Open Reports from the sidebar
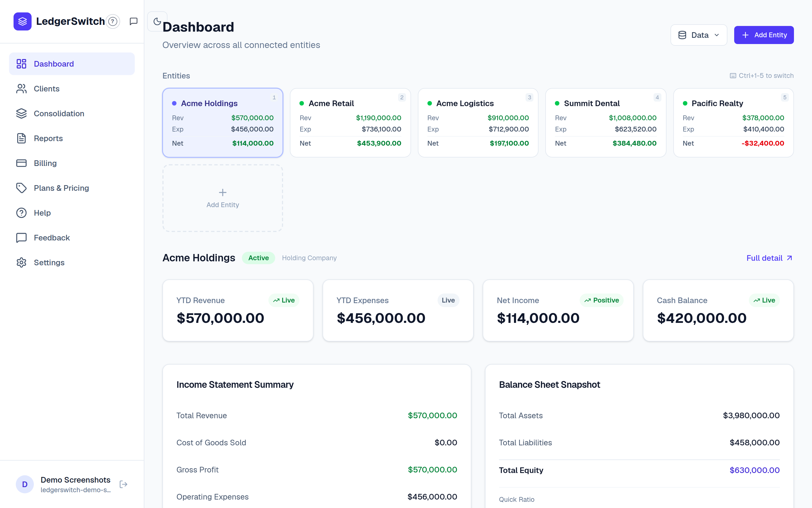Screen dimensions: 812x508 (72, 138)
